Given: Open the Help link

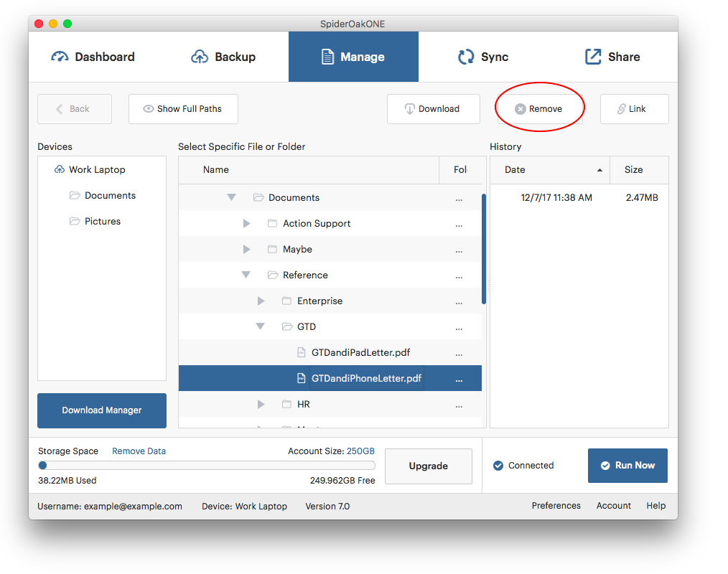Looking at the screenshot, I should tap(656, 506).
